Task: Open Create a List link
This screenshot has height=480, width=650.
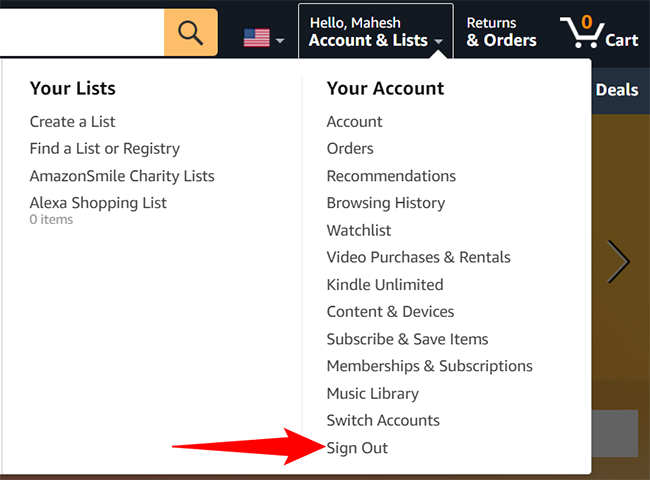Action: tap(72, 121)
